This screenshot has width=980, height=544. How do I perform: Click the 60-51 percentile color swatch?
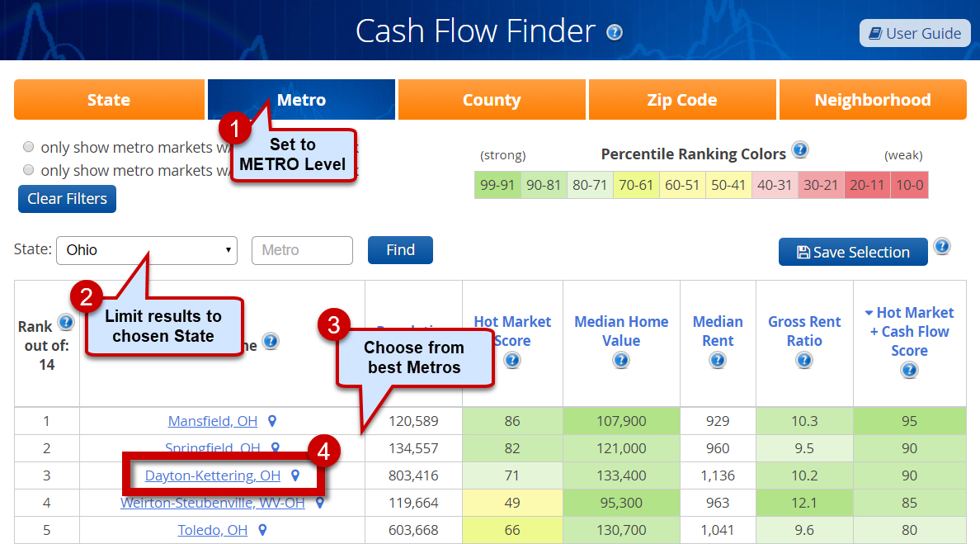pos(682,185)
